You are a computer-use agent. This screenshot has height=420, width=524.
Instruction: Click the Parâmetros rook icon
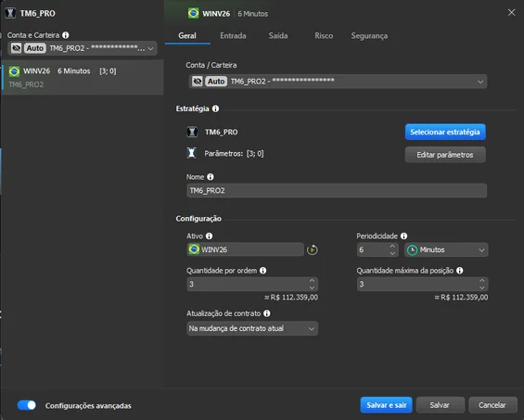click(x=191, y=153)
